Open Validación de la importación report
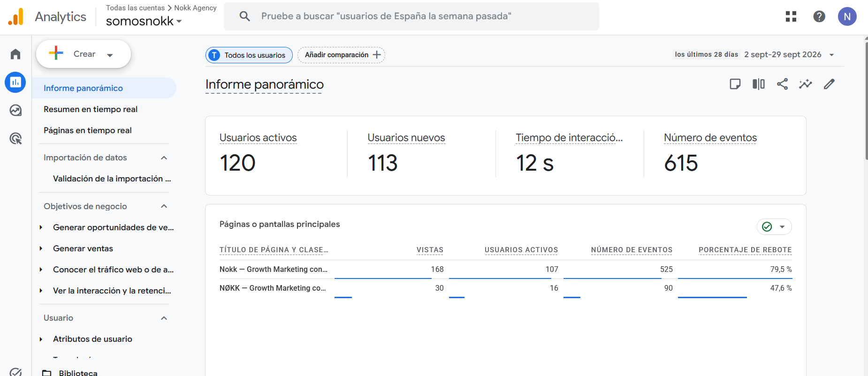 112,179
